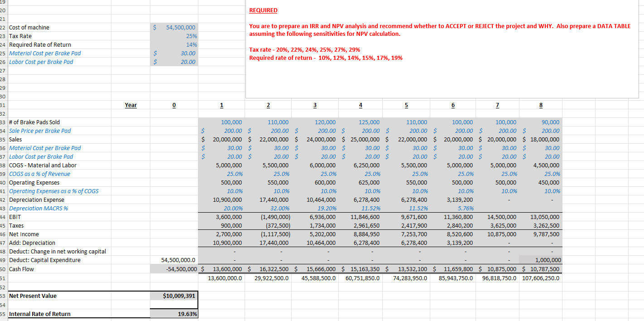Screen dimensions: 644x321
Task: Select the 1,000,000 capital expenditure cell in Year 8
Action: tap(541, 260)
